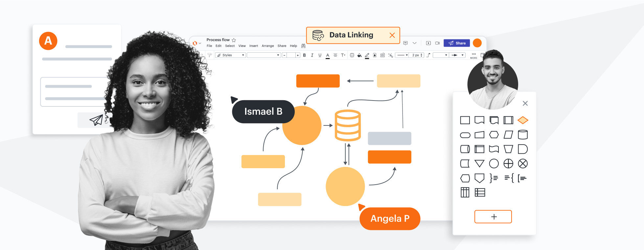
Task: Click the text color underlined A swatch
Action: click(x=328, y=56)
